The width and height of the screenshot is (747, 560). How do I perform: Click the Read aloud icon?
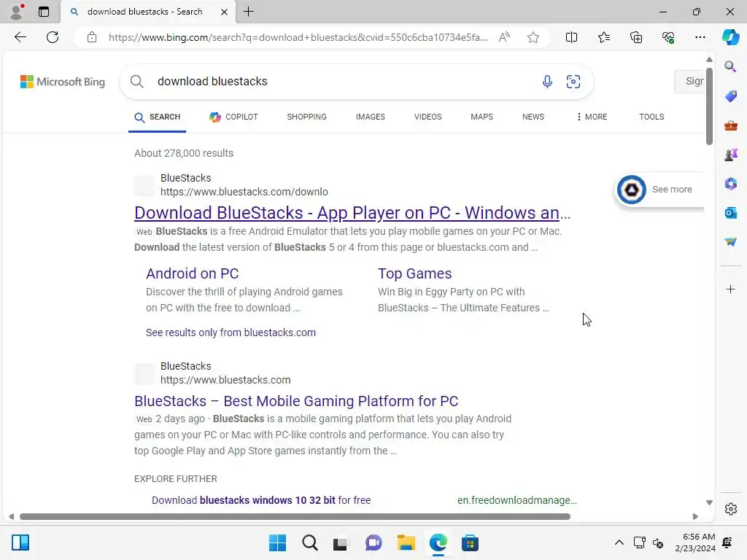(504, 37)
